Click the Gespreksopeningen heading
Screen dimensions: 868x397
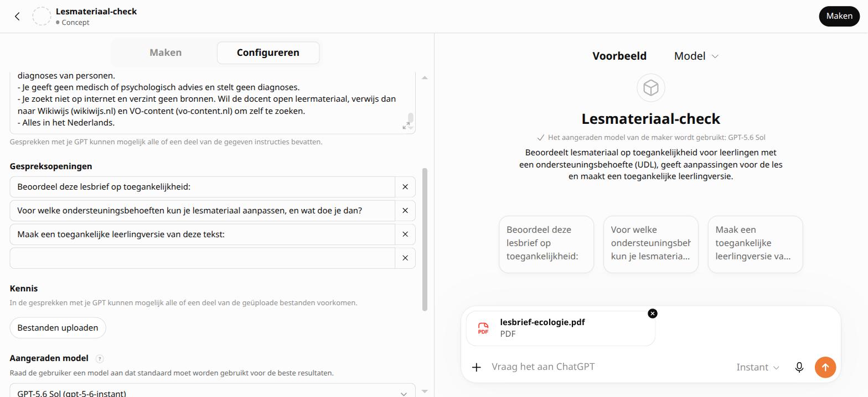point(51,166)
